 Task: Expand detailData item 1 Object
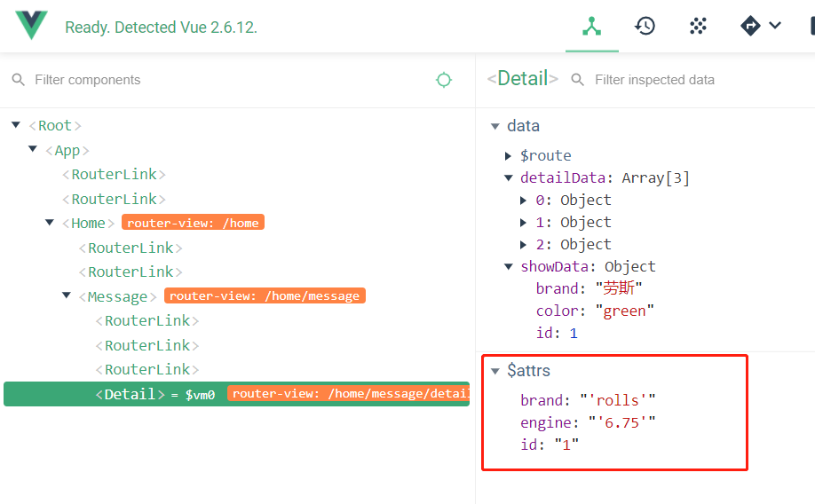(x=524, y=223)
